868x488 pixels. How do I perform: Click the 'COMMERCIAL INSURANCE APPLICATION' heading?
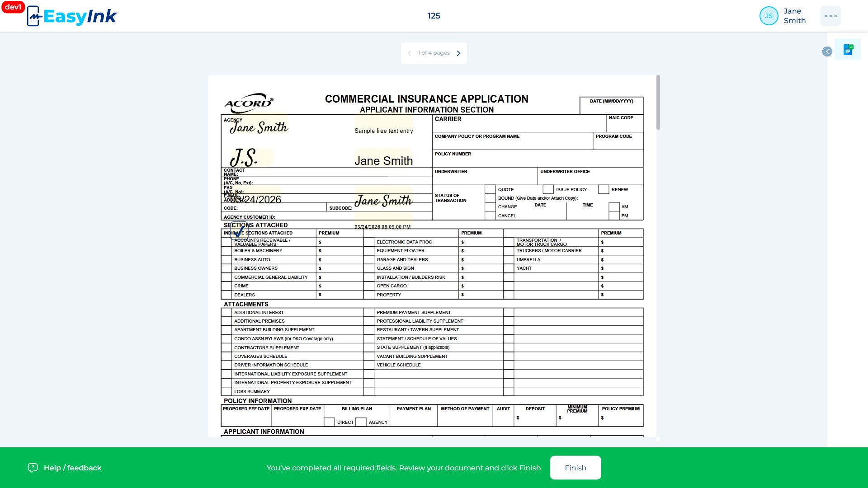pos(427,99)
